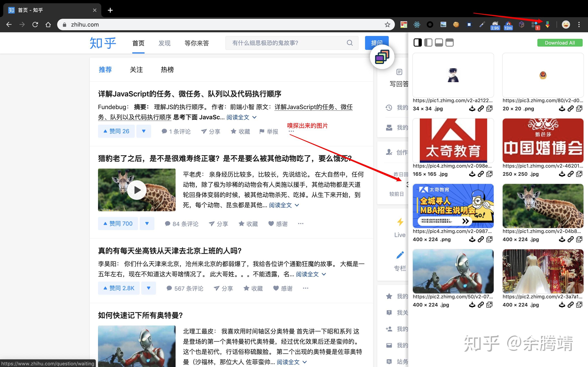The width and height of the screenshot is (588, 367).
Task: Open the 关注 feed tab
Action: click(x=136, y=70)
